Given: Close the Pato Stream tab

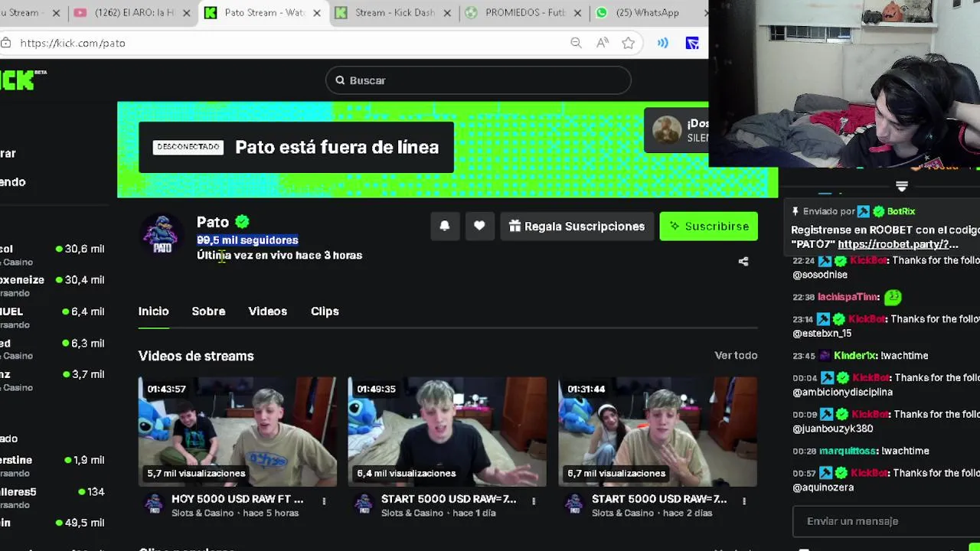Looking at the screenshot, I should 317,13.
